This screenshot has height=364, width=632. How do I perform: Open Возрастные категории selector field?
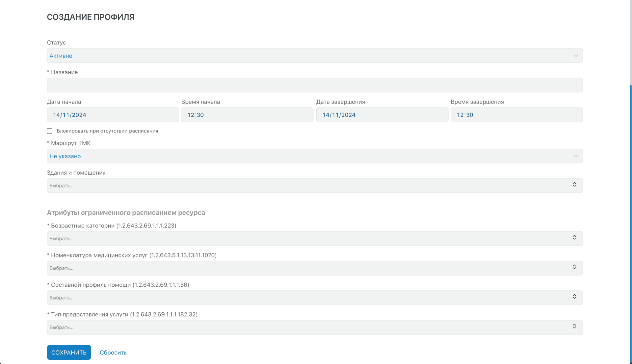[296, 239]
